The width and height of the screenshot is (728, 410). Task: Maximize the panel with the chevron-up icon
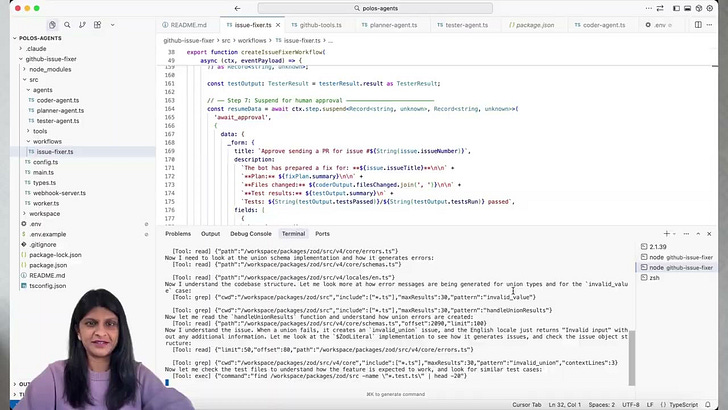click(698, 234)
